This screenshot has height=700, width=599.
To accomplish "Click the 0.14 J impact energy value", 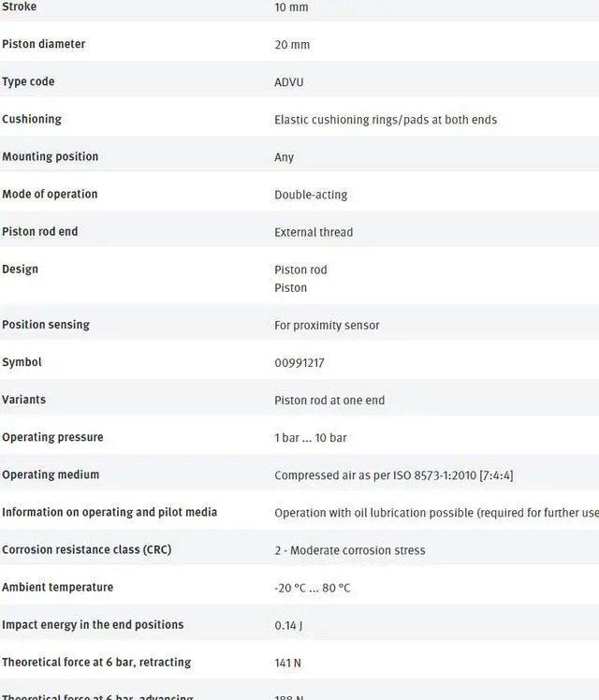I will (288, 625).
